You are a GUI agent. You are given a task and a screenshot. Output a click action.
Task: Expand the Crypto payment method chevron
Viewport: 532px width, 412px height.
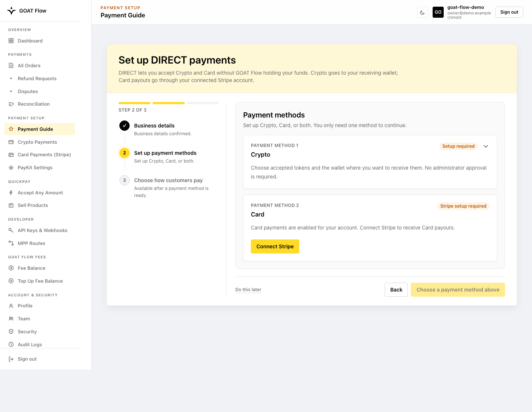point(486,146)
